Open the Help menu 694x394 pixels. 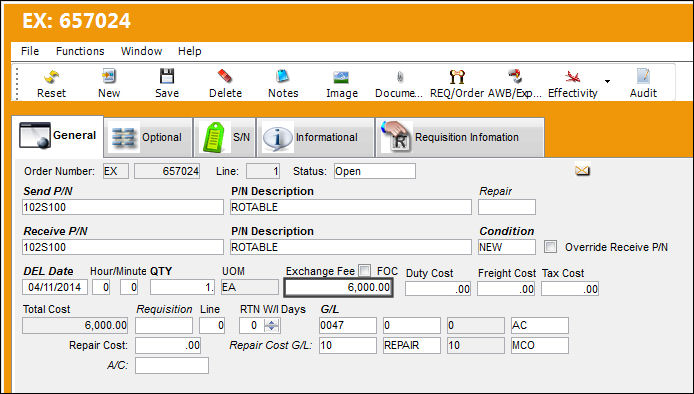click(x=190, y=51)
